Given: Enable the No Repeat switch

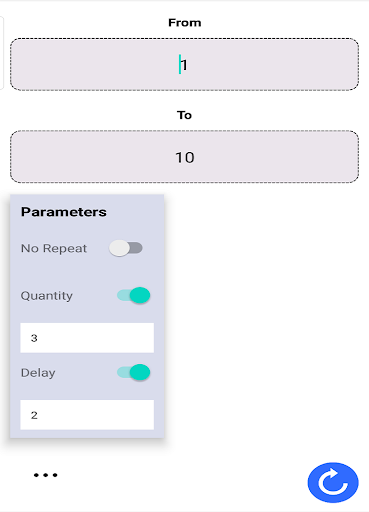Looking at the screenshot, I should tap(126, 248).
